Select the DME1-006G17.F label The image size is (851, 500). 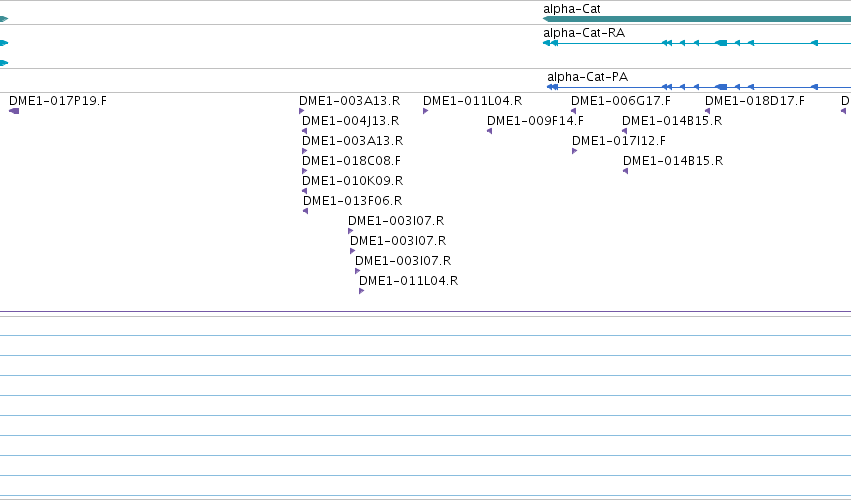pyautogui.click(x=621, y=100)
